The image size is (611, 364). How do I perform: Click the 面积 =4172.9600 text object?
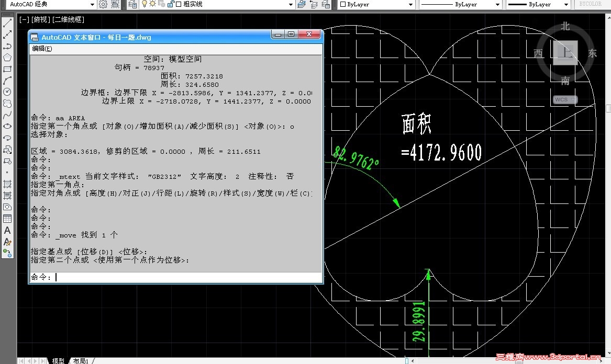pyautogui.click(x=441, y=138)
